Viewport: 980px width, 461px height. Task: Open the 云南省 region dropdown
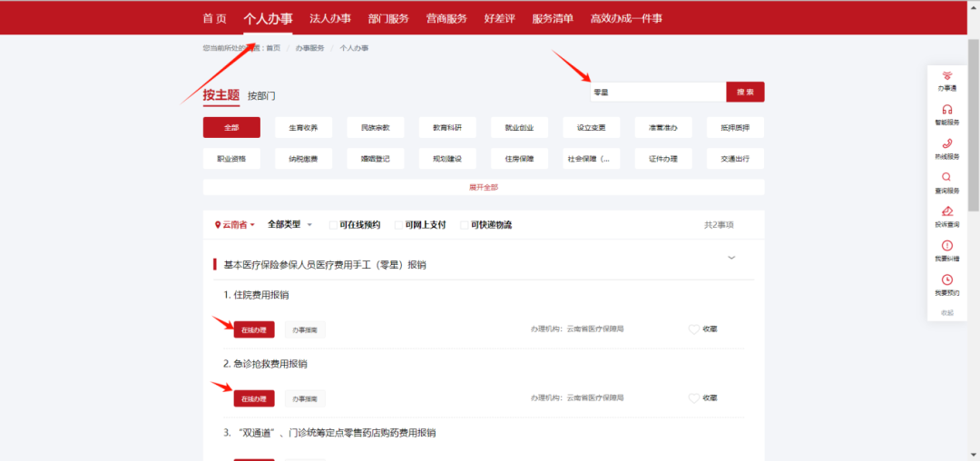tap(235, 224)
